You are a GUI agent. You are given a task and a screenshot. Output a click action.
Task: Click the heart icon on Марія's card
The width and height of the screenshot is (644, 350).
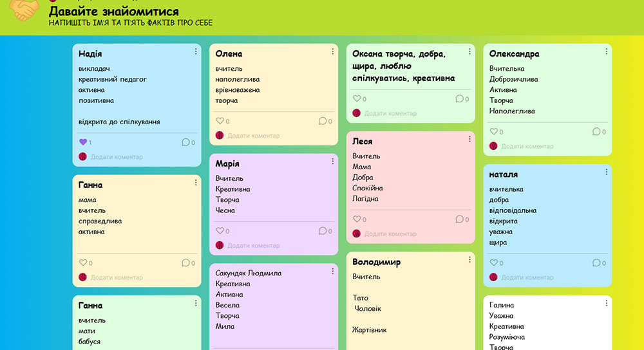point(220,231)
